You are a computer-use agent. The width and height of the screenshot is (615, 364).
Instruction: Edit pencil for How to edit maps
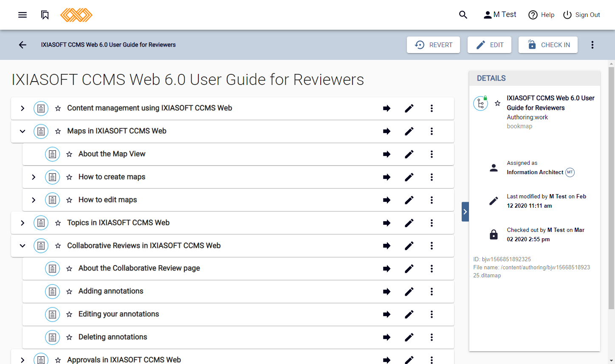[409, 200]
